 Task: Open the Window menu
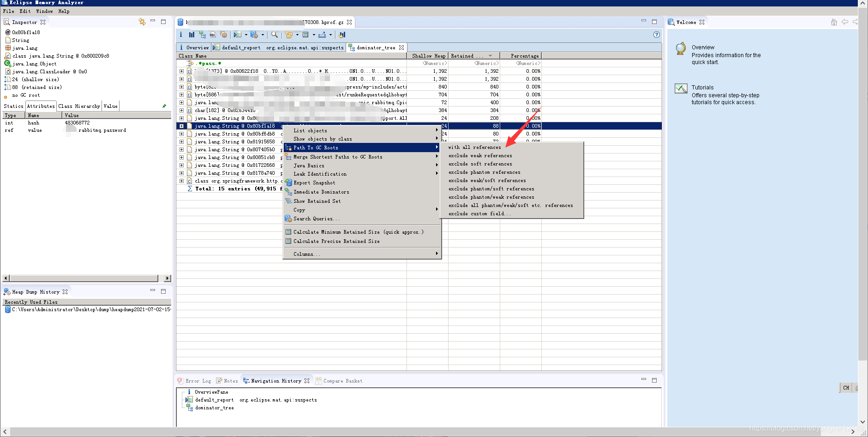coord(44,11)
